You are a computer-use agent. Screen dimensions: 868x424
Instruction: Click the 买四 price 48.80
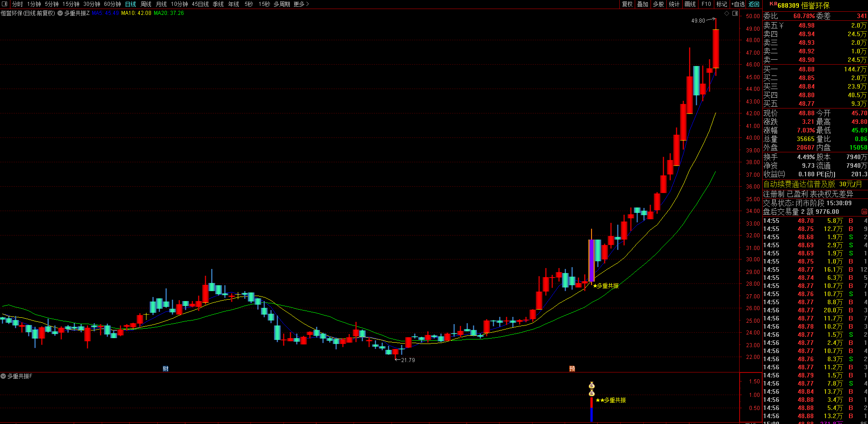[807, 95]
